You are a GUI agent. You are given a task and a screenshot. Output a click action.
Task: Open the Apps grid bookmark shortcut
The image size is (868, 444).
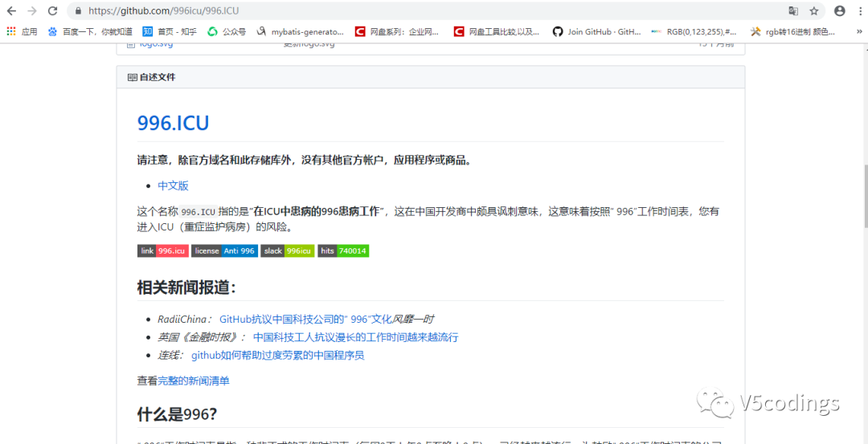pos(23,32)
